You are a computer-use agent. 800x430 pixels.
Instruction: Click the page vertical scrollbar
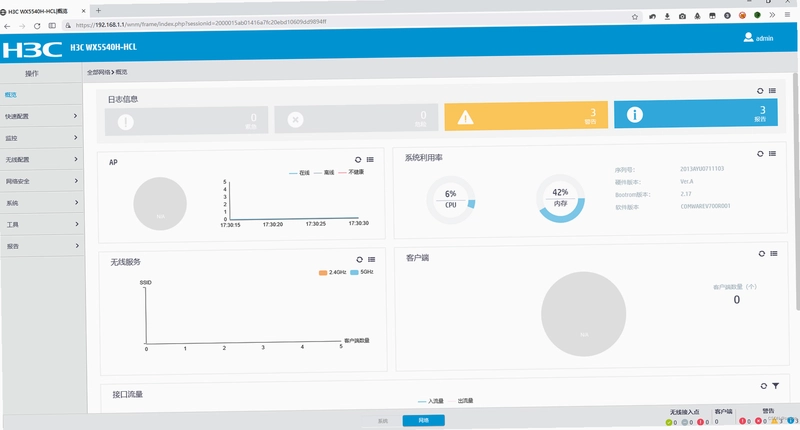tap(796, 191)
